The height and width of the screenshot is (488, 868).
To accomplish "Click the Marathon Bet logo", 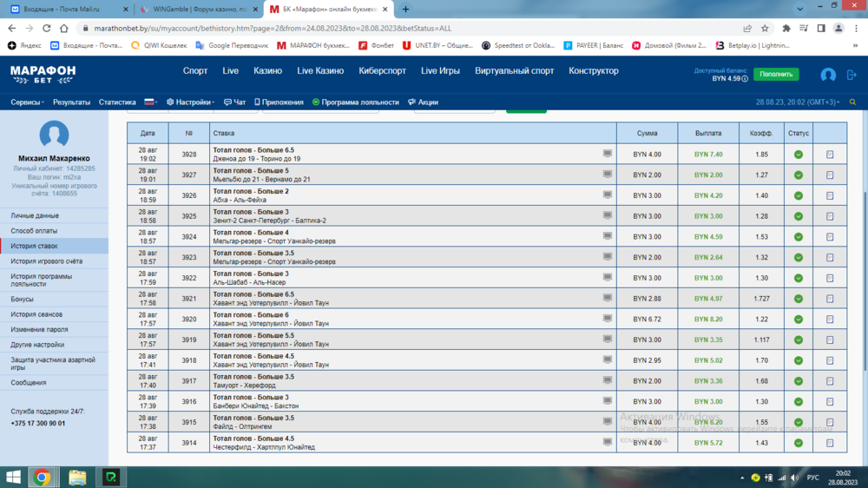I will (x=43, y=74).
